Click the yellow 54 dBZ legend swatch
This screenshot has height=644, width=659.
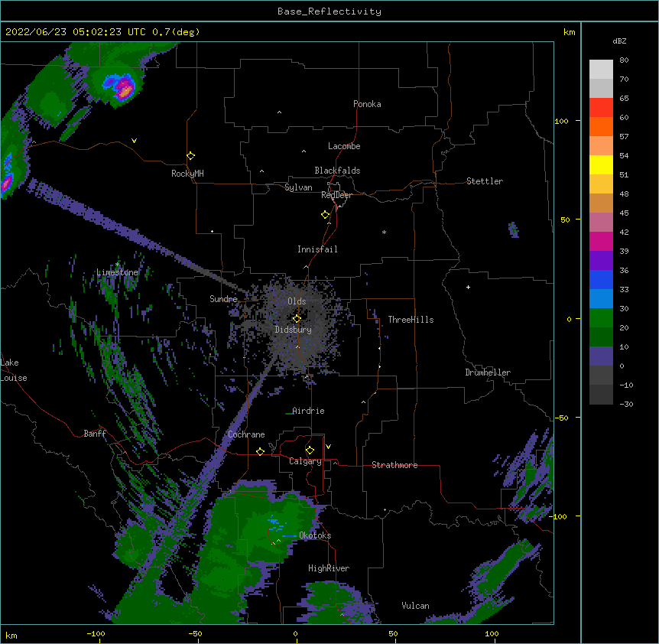click(x=601, y=164)
